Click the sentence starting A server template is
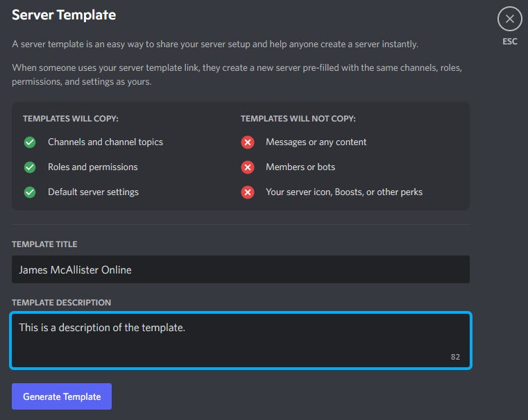Image resolution: width=528 pixels, height=420 pixels. click(x=215, y=44)
